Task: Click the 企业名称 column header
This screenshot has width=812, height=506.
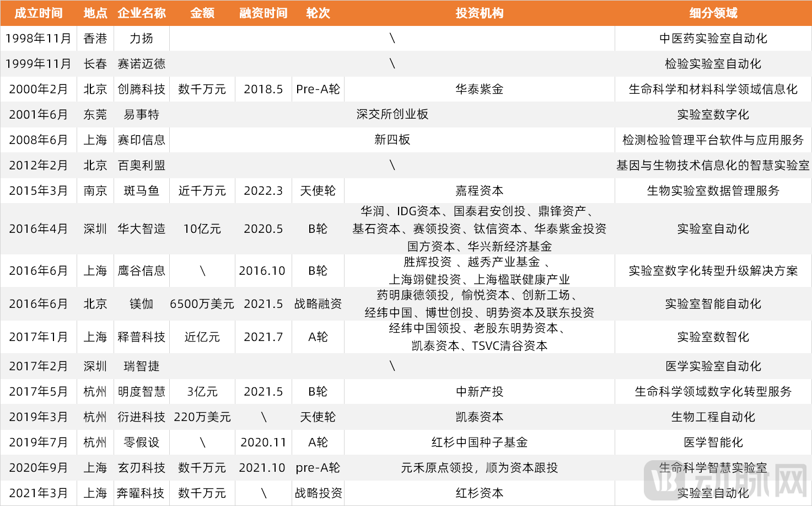Action: click(x=141, y=13)
